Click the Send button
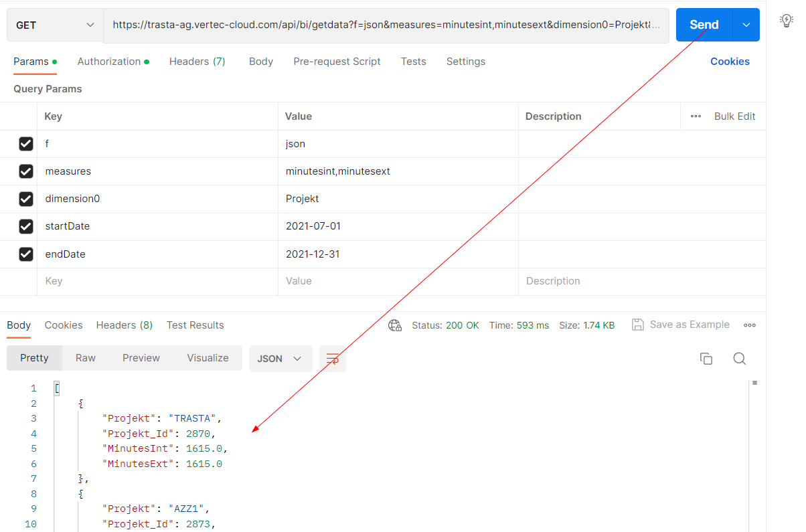Image resolution: width=806 pixels, height=532 pixels. tap(704, 25)
